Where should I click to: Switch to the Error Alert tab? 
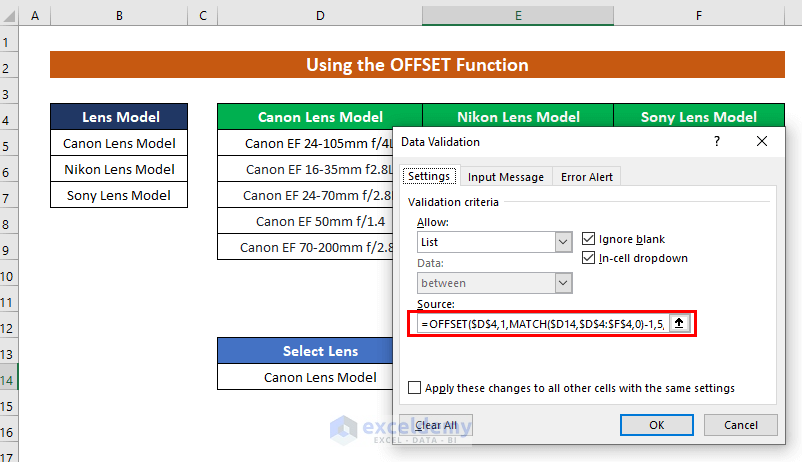tap(587, 177)
